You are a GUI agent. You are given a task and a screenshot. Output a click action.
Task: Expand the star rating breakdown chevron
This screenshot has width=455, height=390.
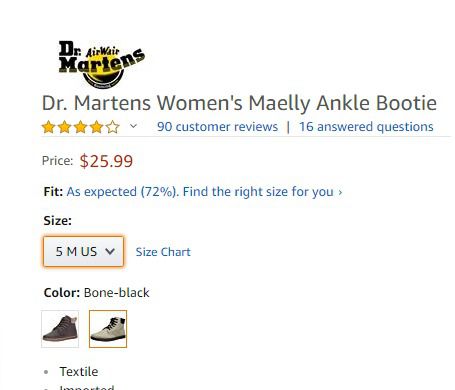click(x=133, y=126)
